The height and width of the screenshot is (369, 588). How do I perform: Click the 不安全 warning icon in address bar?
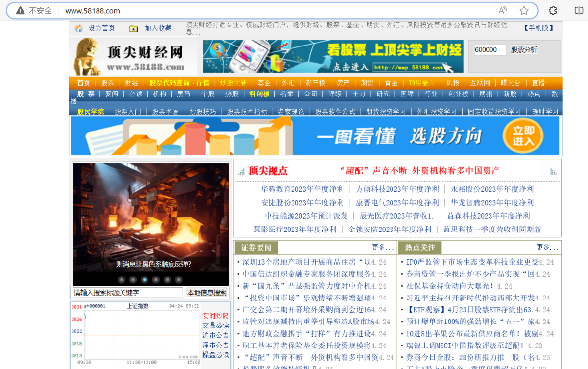tap(20, 10)
